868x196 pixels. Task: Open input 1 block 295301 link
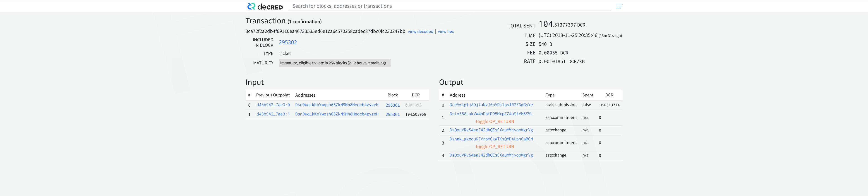click(x=393, y=114)
